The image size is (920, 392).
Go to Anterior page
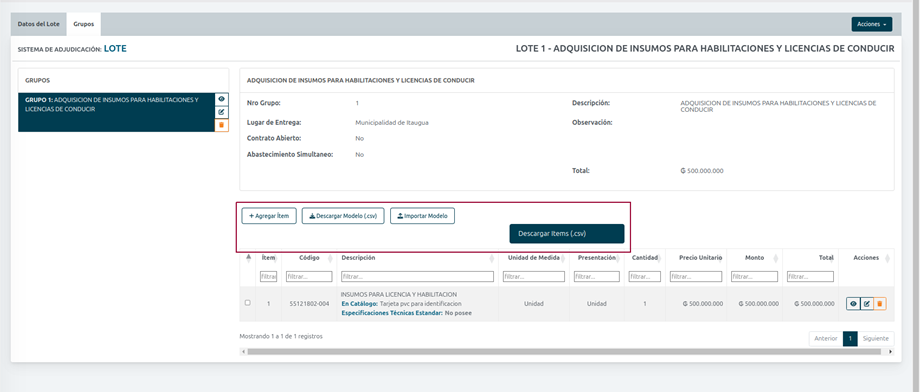826,339
